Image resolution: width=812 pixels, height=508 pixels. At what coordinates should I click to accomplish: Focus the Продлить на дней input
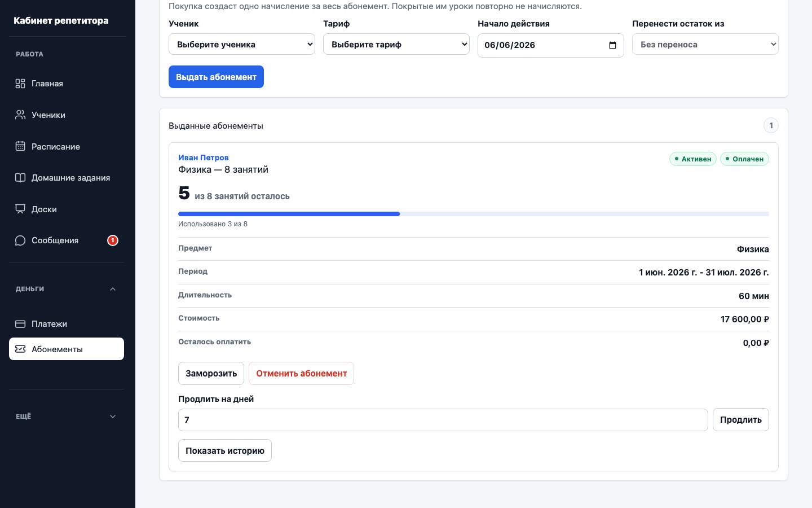[443, 420]
